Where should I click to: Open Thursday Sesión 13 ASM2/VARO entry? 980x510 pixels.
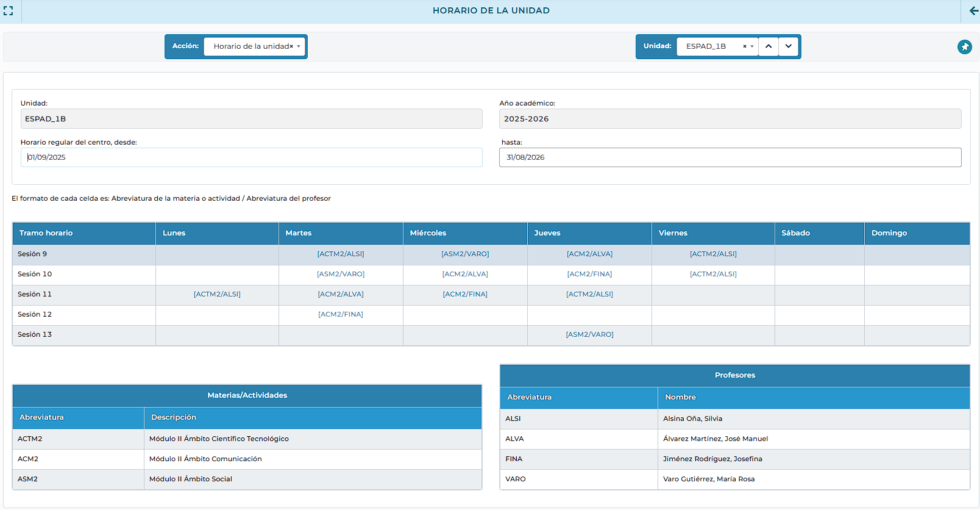click(x=589, y=335)
